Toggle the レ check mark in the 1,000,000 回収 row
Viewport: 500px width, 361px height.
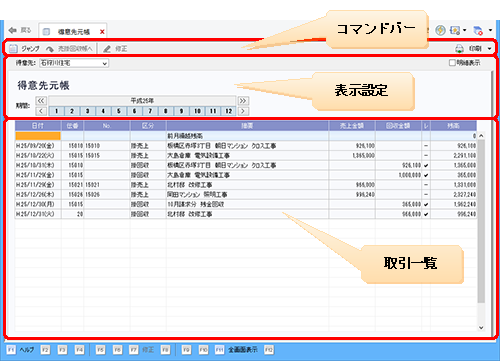[x=426, y=175]
